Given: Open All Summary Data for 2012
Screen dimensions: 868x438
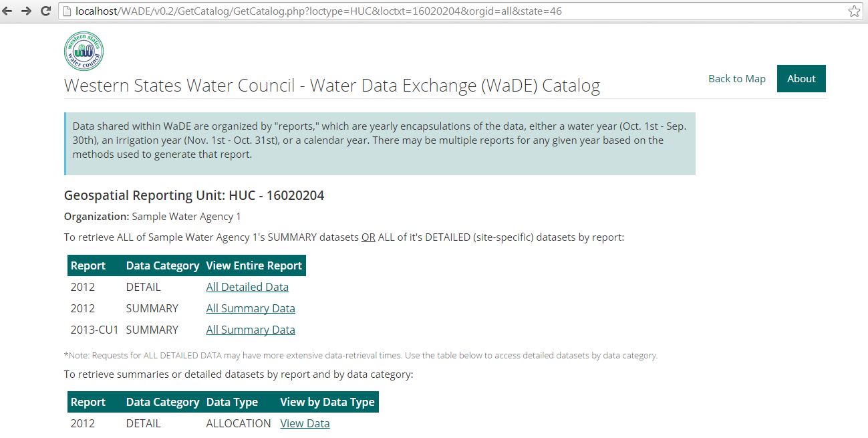Looking at the screenshot, I should pyautogui.click(x=251, y=308).
